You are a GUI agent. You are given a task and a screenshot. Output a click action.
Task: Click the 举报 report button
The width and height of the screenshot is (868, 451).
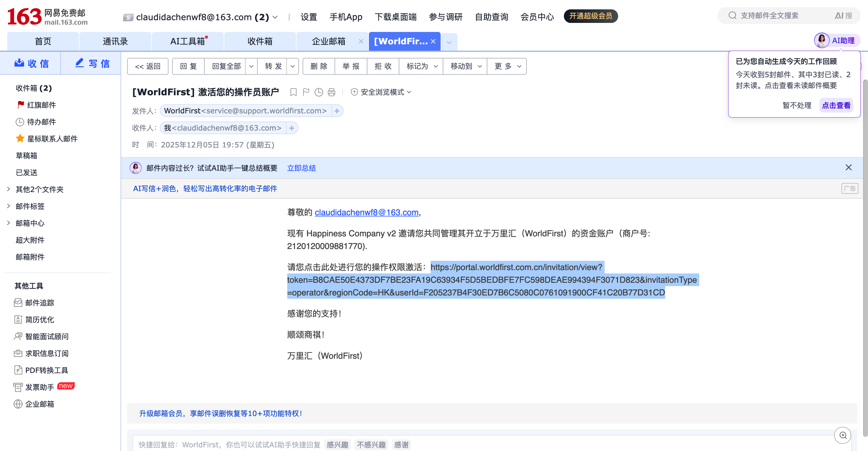[x=351, y=66]
